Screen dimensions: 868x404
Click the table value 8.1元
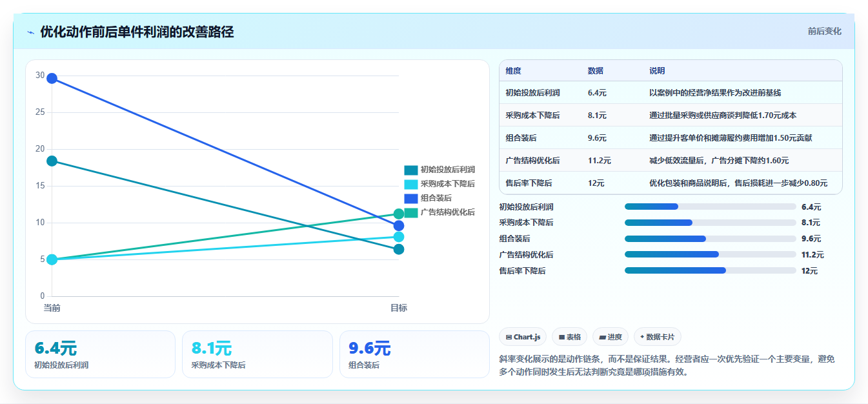tap(597, 116)
